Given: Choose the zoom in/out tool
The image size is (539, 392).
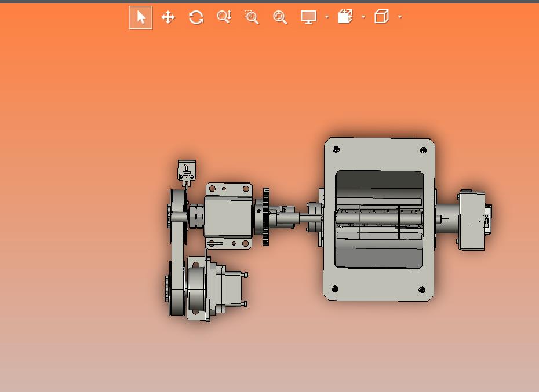Looking at the screenshot, I should 224,17.
